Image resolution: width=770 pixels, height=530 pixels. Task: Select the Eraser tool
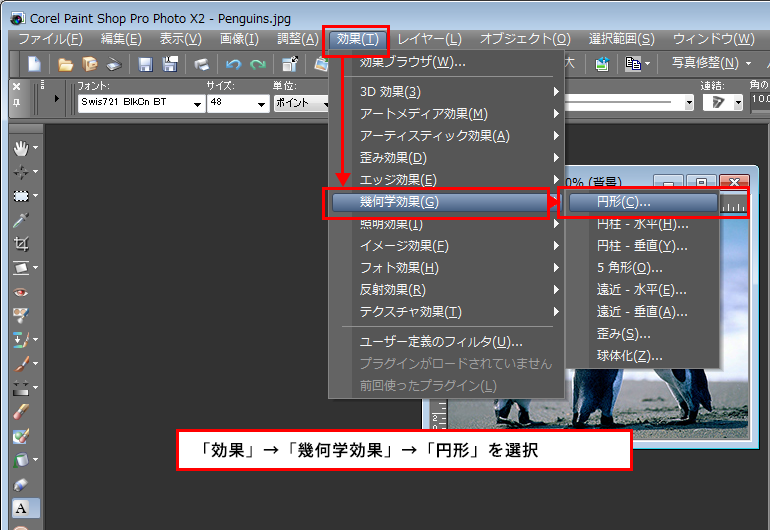point(21,412)
